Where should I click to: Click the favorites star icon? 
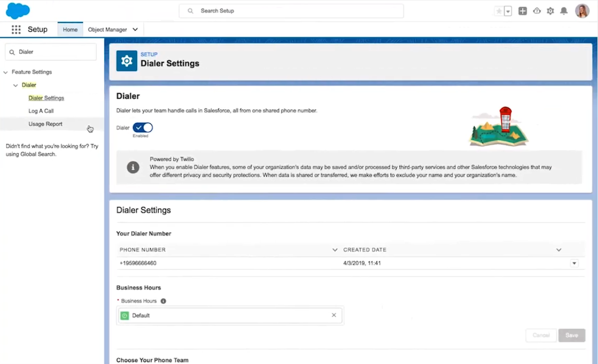499,11
